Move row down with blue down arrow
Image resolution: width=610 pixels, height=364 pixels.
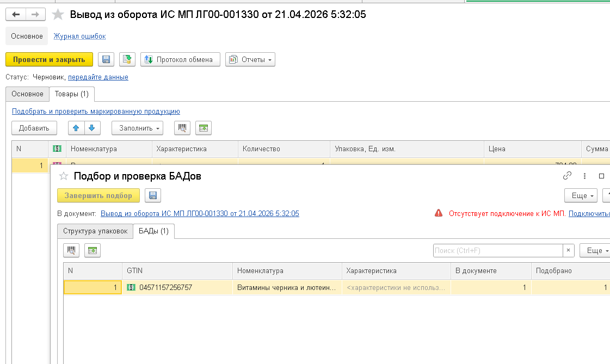click(x=92, y=128)
